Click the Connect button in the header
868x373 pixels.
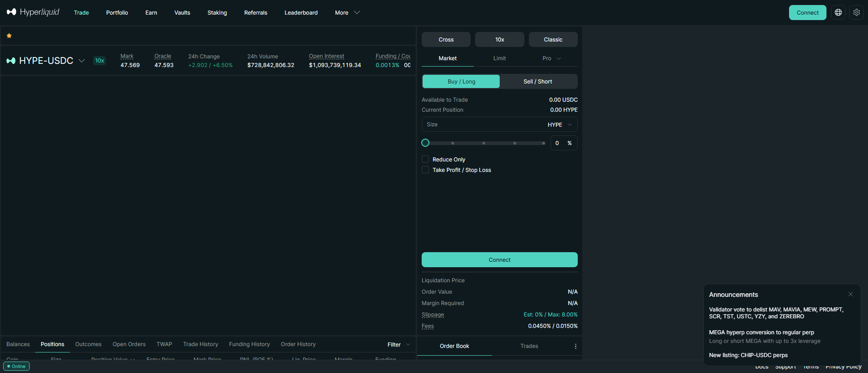click(x=808, y=13)
